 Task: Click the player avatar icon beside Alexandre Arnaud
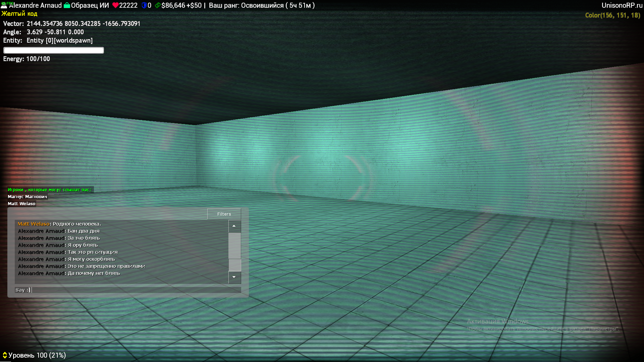pos(4,6)
